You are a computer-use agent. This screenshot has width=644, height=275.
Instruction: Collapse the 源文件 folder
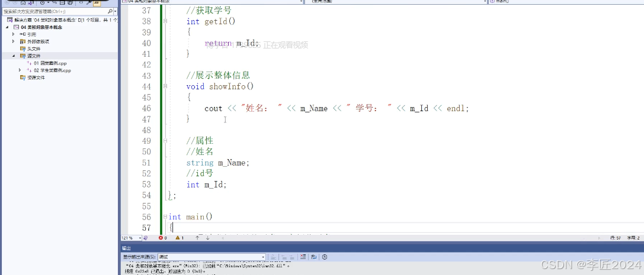click(14, 56)
